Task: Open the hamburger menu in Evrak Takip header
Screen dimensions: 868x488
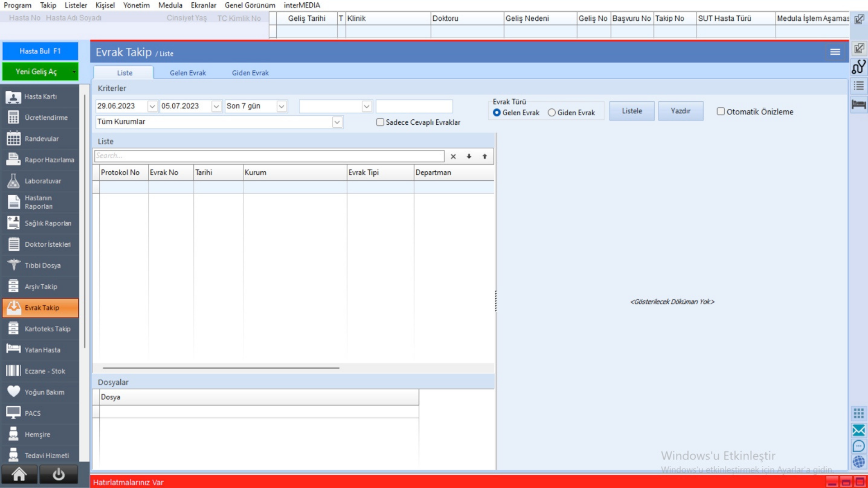Action: (x=835, y=52)
